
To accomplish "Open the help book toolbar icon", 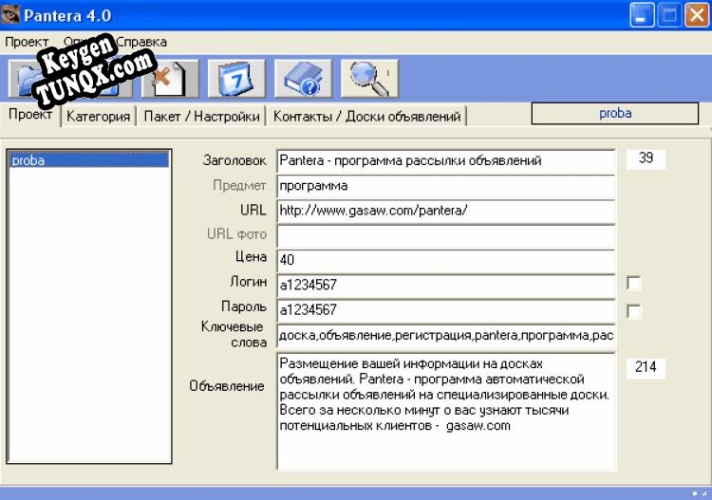I will [303, 79].
